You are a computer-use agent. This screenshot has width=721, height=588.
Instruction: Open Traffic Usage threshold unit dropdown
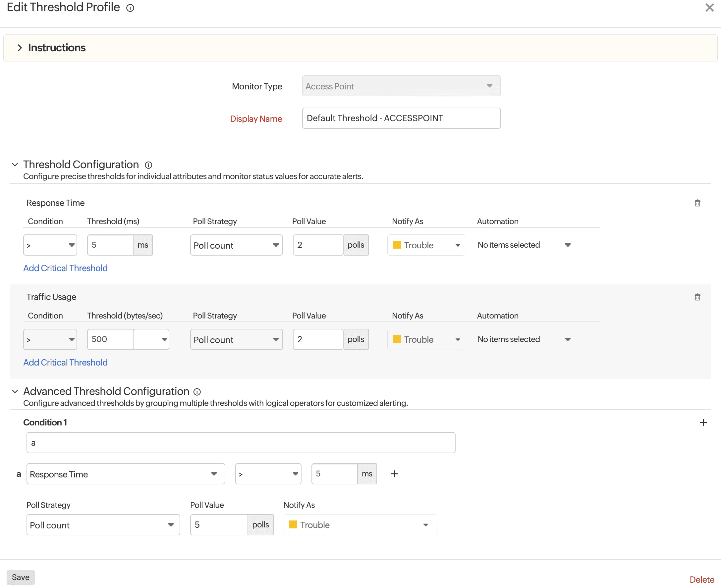tap(151, 339)
